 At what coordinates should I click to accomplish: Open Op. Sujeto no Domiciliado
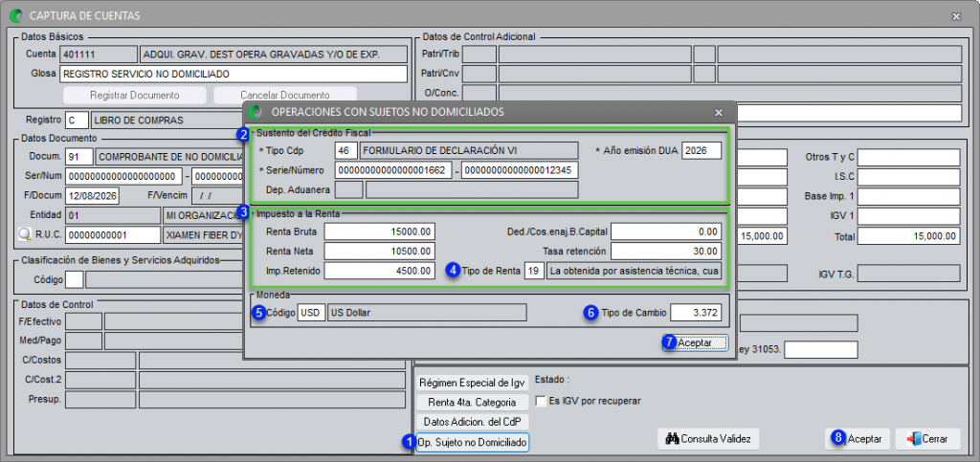click(x=473, y=443)
